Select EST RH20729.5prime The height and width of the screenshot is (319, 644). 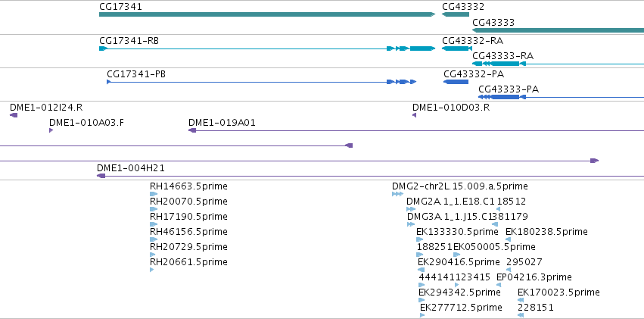tap(153, 255)
